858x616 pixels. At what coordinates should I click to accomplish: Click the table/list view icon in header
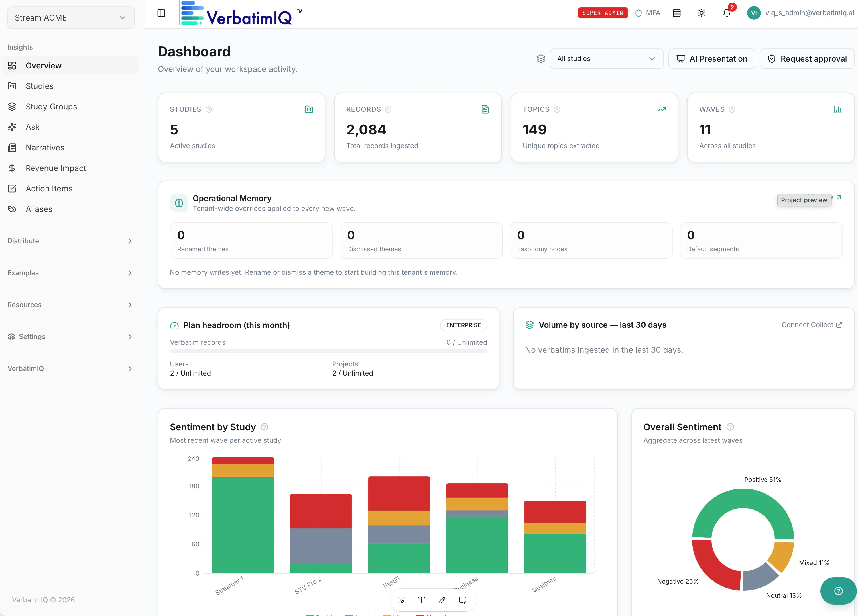tap(677, 13)
